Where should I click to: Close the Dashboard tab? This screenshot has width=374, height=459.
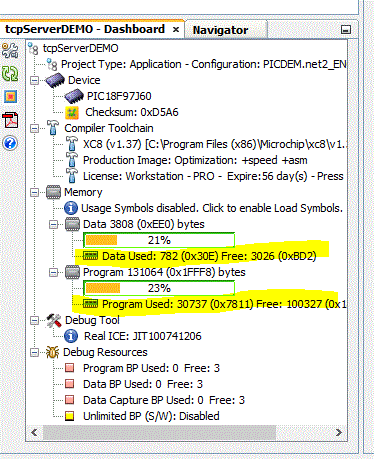pyautogui.click(x=176, y=30)
